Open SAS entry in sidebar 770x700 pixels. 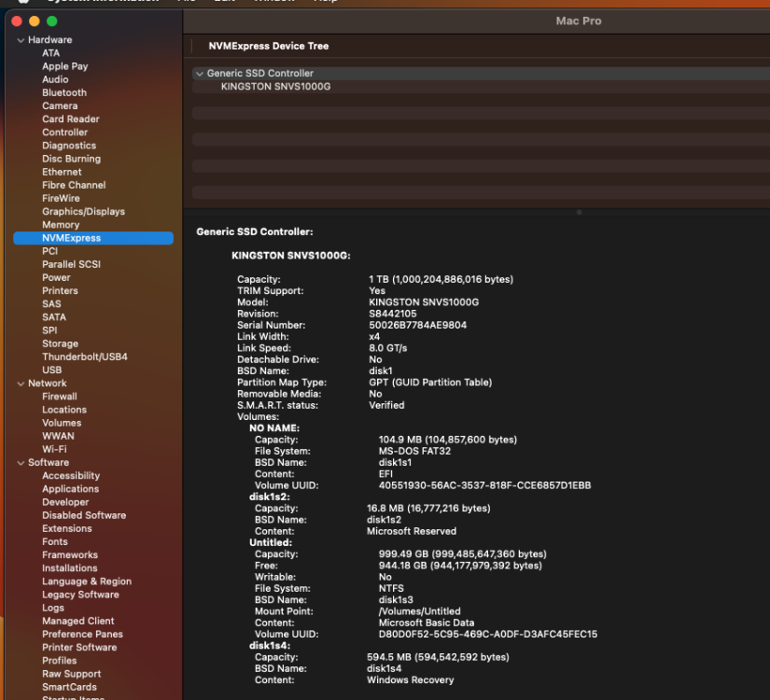point(51,304)
